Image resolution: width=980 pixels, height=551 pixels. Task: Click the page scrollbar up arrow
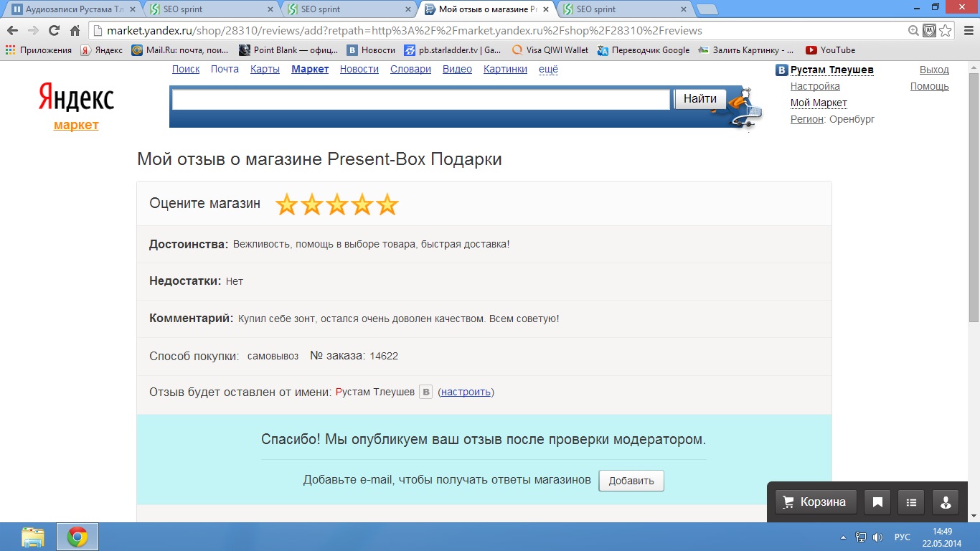(974, 67)
